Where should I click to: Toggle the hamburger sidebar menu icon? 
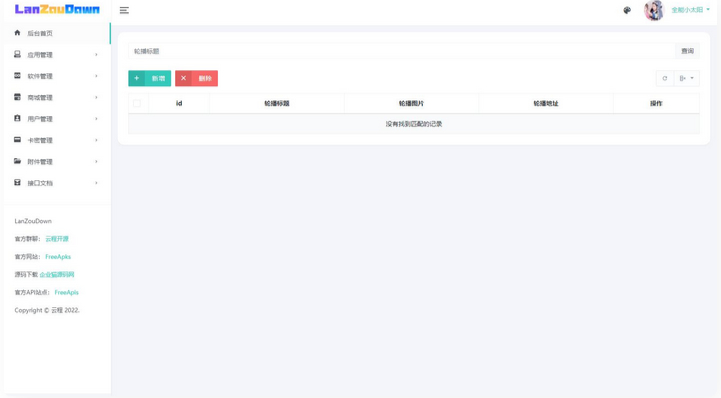tap(124, 10)
